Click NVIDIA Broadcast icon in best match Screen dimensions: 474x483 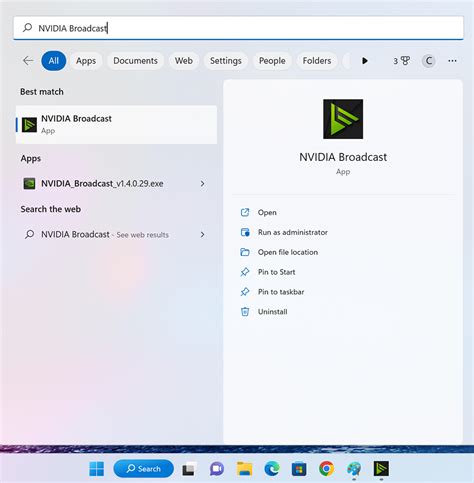[29, 125]
